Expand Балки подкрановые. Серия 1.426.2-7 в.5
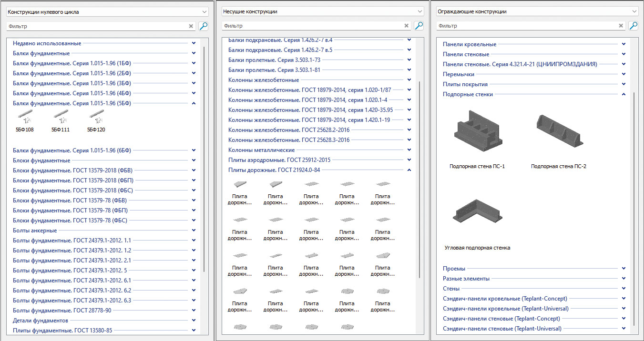This screenshot has height=341, width=644. [409, 50]
